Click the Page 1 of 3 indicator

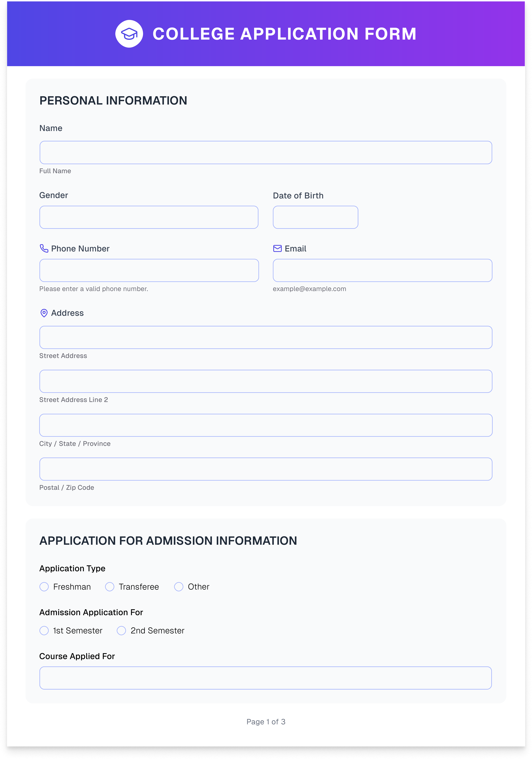tap(266, 722)
